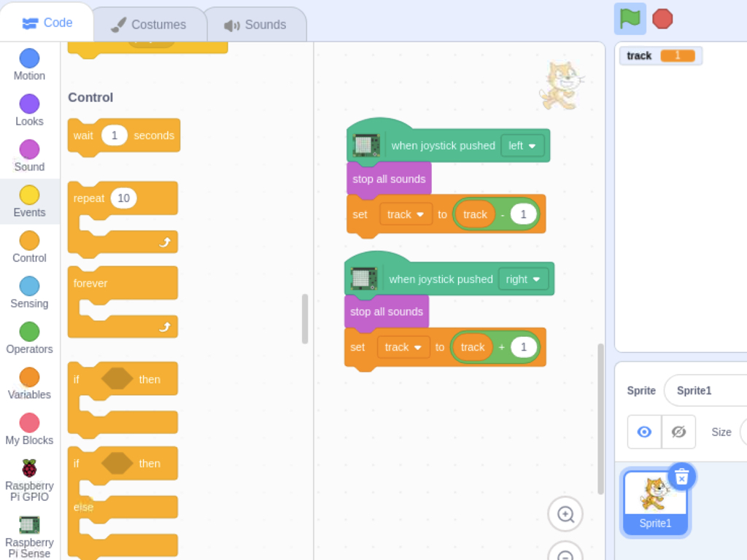Click the workspace vertical scrollbar
Screen dimensions: 747x560
tap(601, 419)
